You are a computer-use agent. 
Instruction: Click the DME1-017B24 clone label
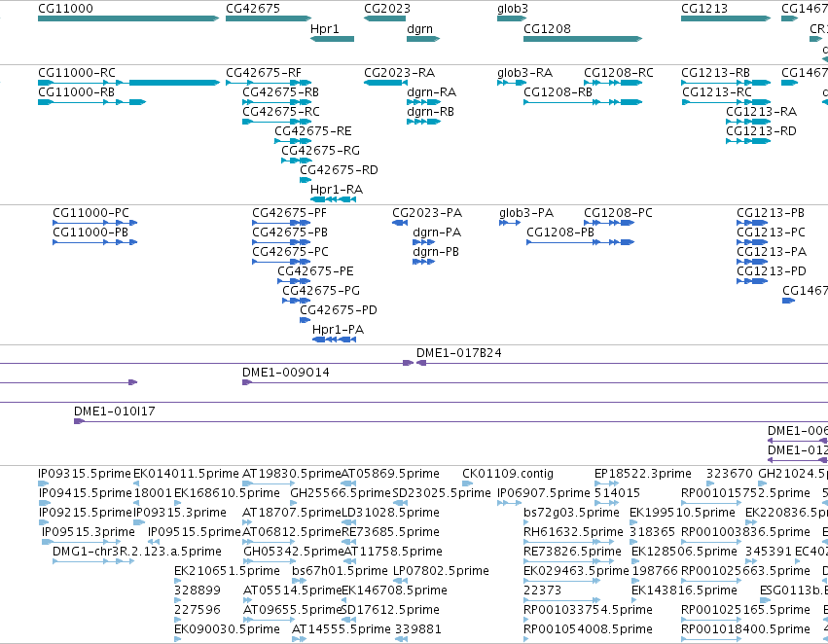459,353
